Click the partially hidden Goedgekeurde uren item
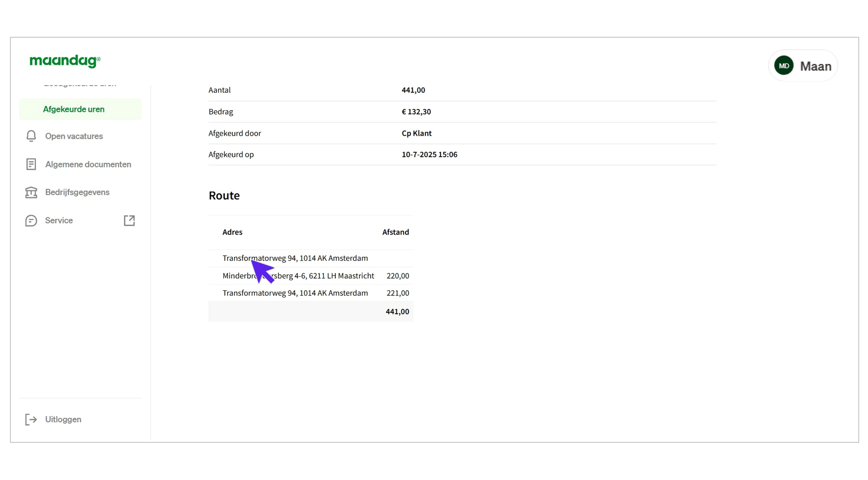This screenshot has width=868, height=480. [x=80, y=85]
